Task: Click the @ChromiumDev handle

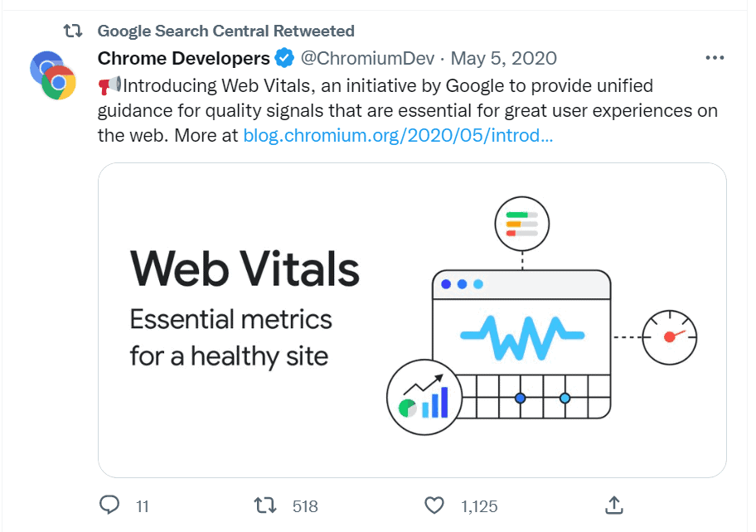Action: pyautogui.click(x=367, y=58)
